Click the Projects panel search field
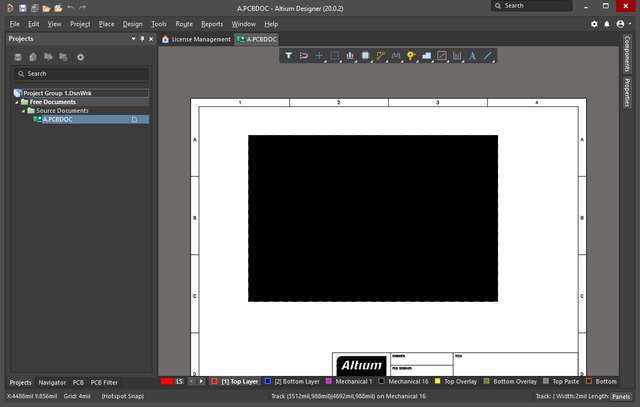Image resolution: width=640 pixels, height=407 pixels. pyautogui.click(x=80, y=74)
